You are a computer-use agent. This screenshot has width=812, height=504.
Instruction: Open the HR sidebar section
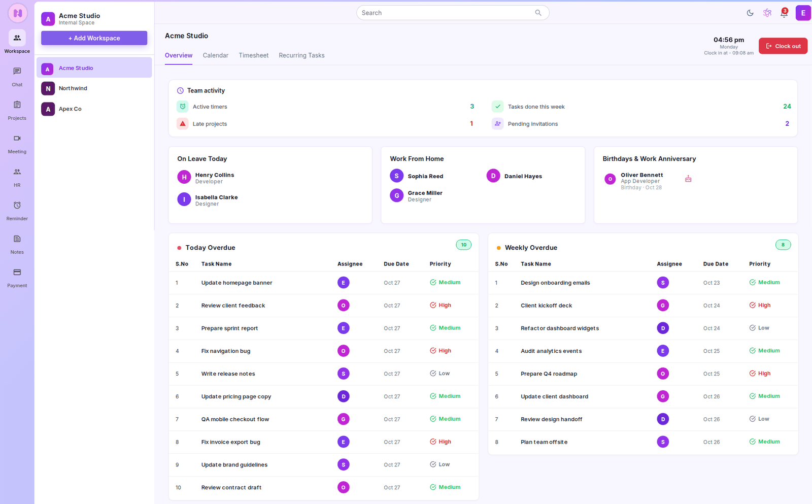coord(17,177)
